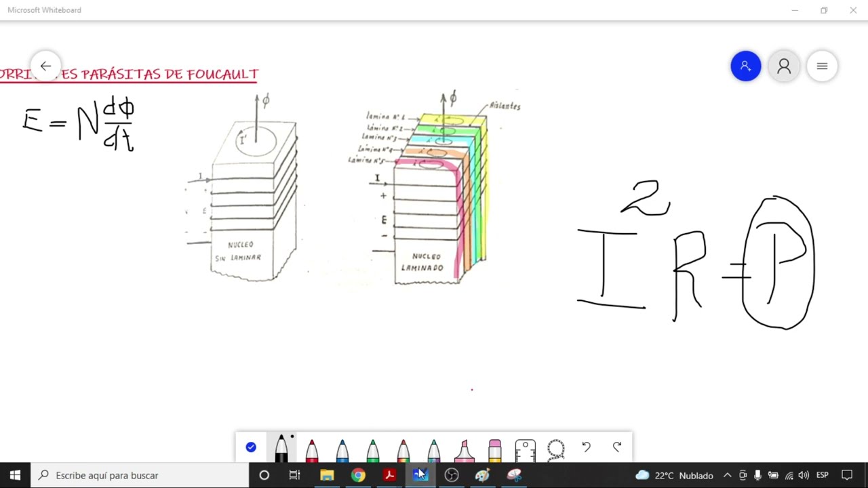868x488 pixels.
Task: Open Adobe Acrobat from taskbar
Action: coord(389,475)
